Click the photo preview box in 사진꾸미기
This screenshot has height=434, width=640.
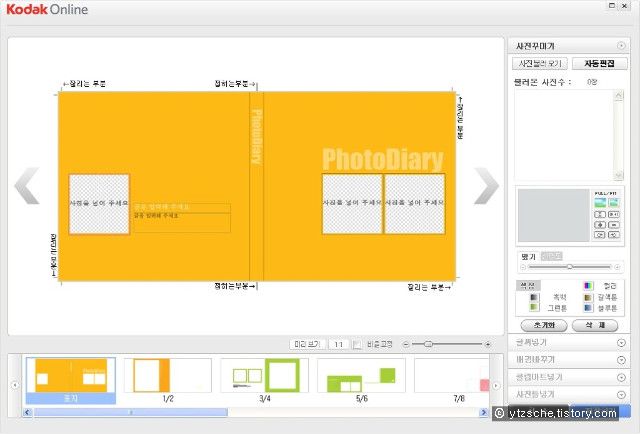[553, 215]
